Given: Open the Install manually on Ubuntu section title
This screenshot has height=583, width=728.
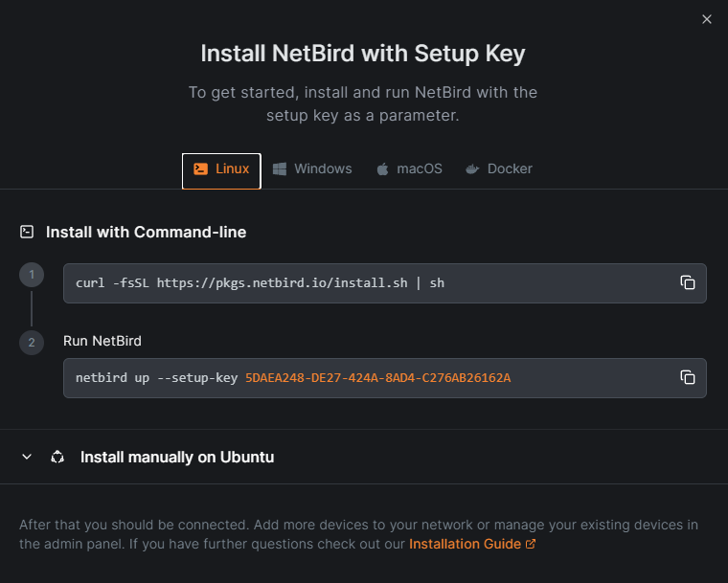Looking at the screenshot, I should pyautogui.click(x=177, y=458).
